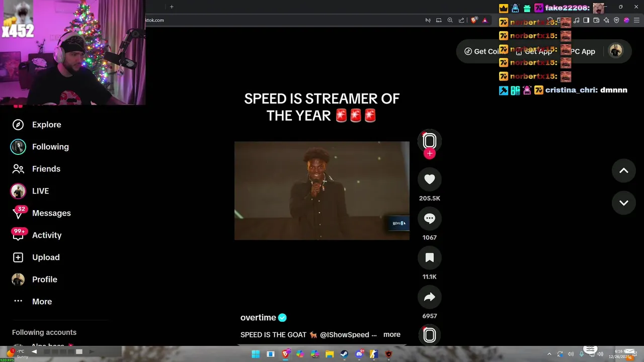
Task: Open the creator avatar above the plus
Action: point(430,141)
